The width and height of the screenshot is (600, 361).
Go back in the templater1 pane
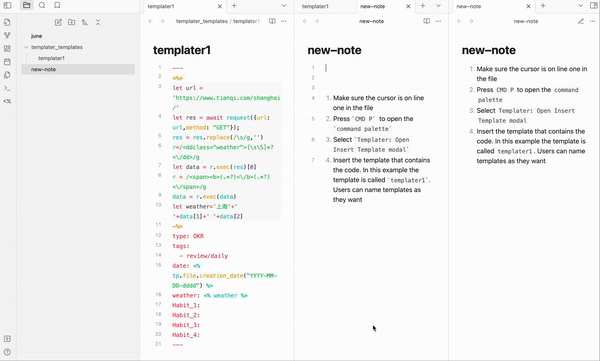[x=151, y=21]
